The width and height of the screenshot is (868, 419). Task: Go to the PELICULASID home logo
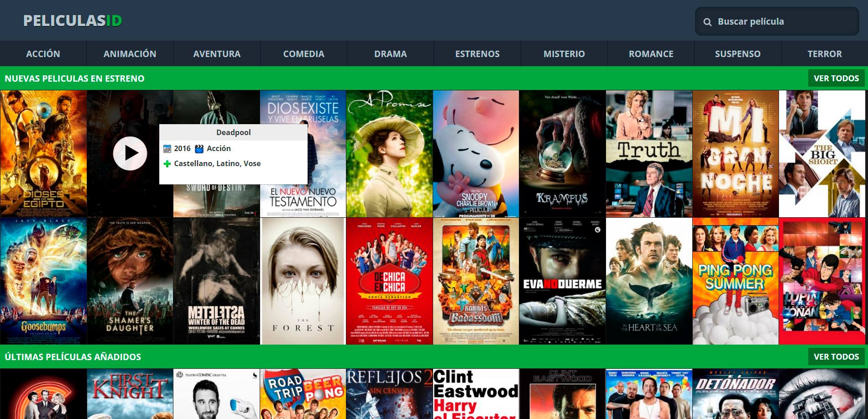click(x=73, y=21)
